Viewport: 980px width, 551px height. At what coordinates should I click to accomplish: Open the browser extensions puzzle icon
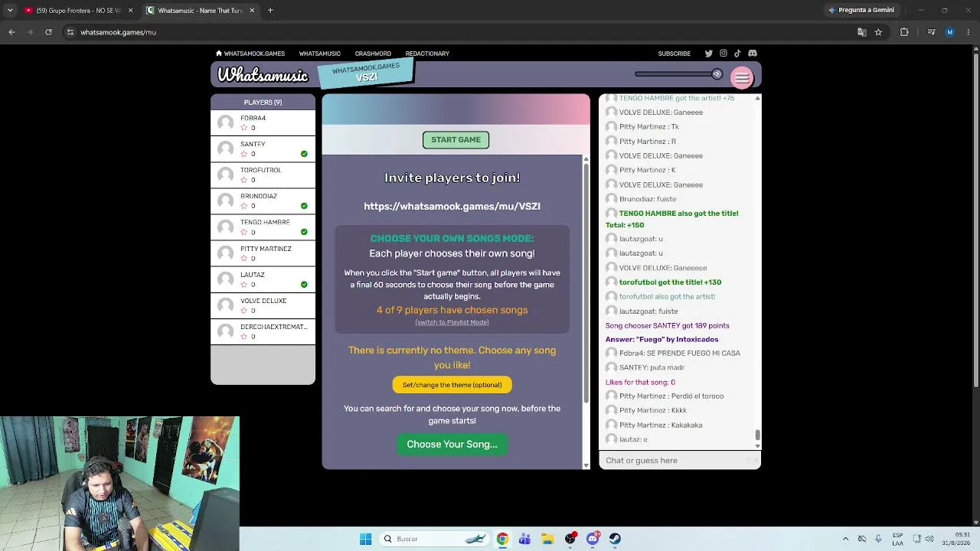904,32
